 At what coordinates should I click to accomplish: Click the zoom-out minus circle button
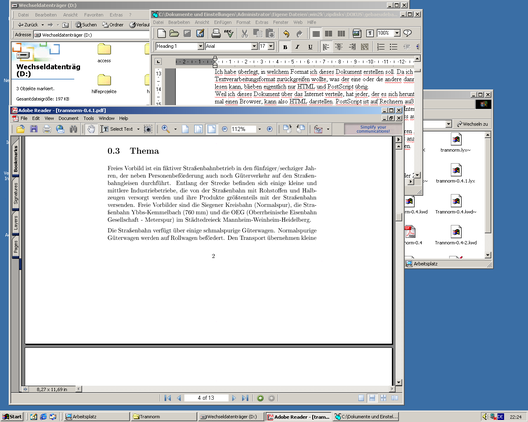[x=225, y=129]
